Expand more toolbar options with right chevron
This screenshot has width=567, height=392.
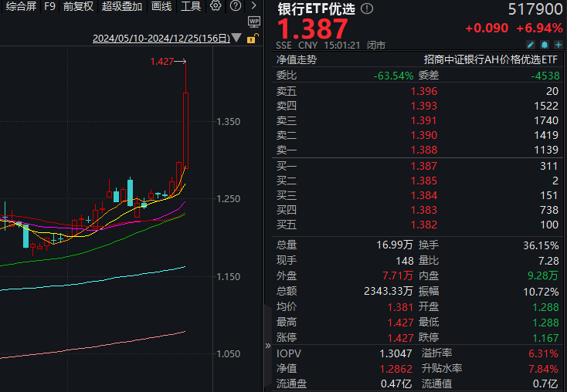click(254, 6)
